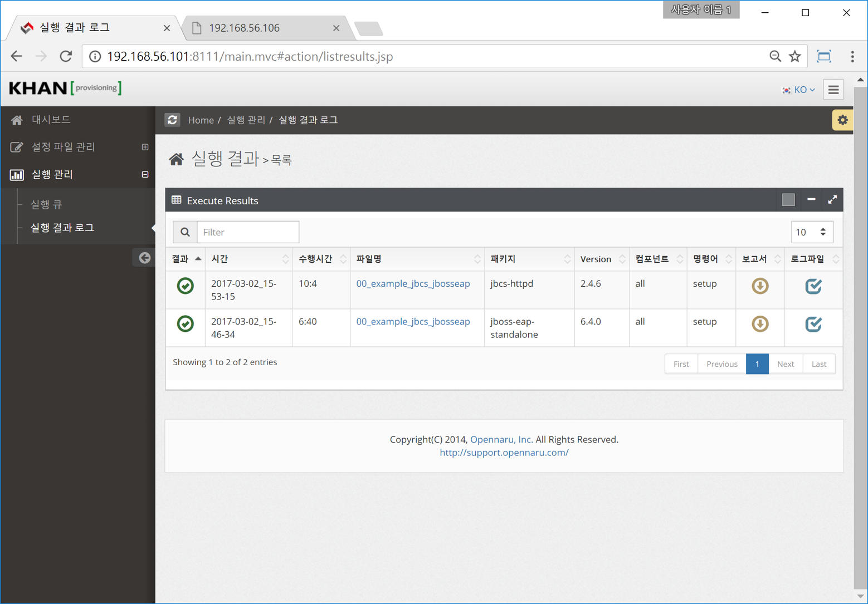The image size is (868, 604).
Task: Download report for jbcs-httpd result
Action: pyautogui.click(x=760, y=286)
